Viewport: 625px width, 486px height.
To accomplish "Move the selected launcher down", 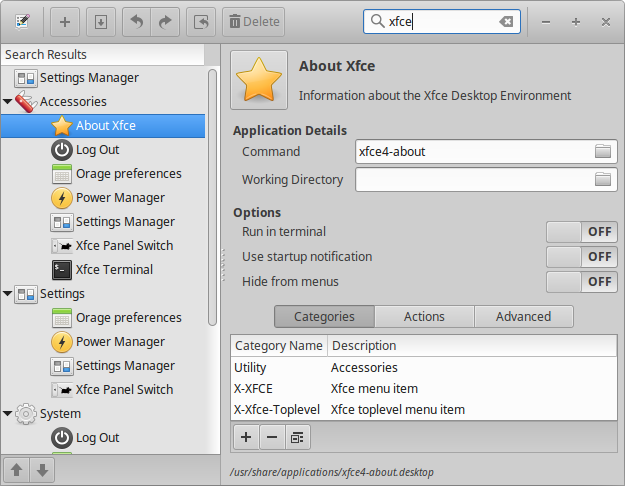I will pyautogui.click(x=41, y=470).
